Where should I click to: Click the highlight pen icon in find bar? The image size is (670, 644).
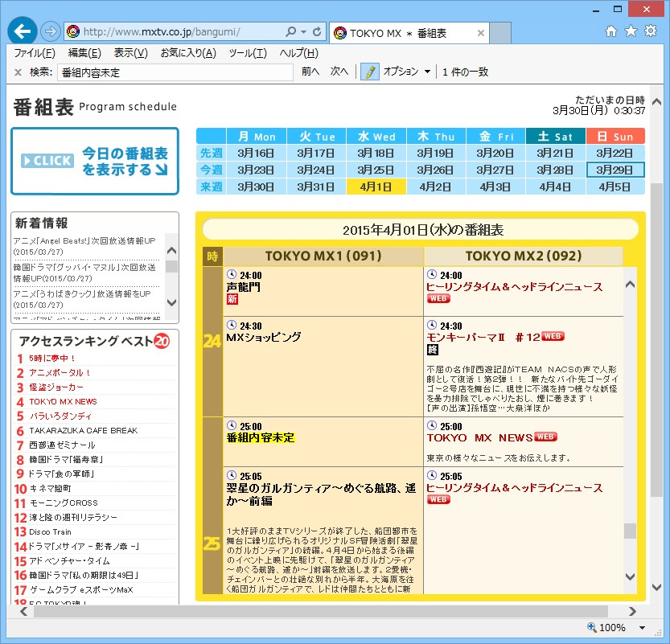(x=370, y=72)
